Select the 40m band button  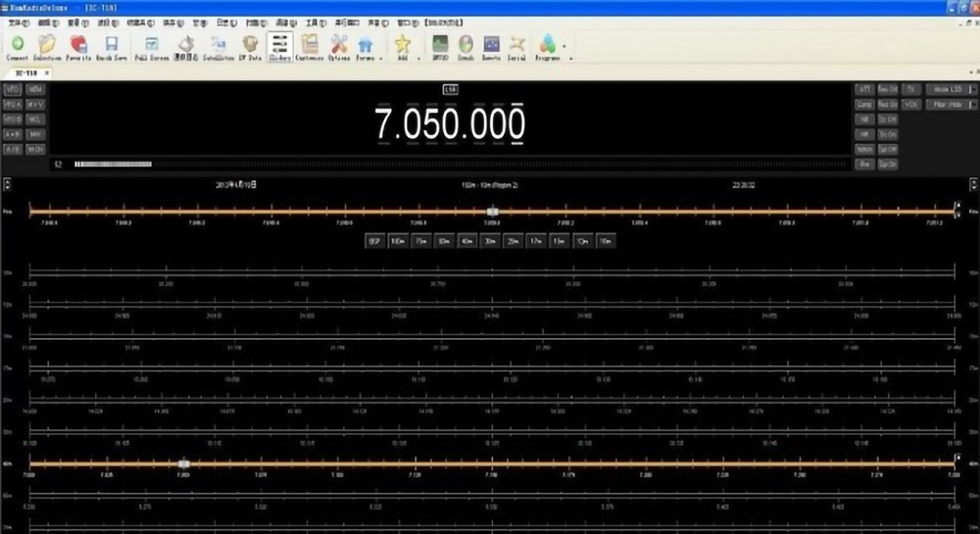[x=466, y=241]
